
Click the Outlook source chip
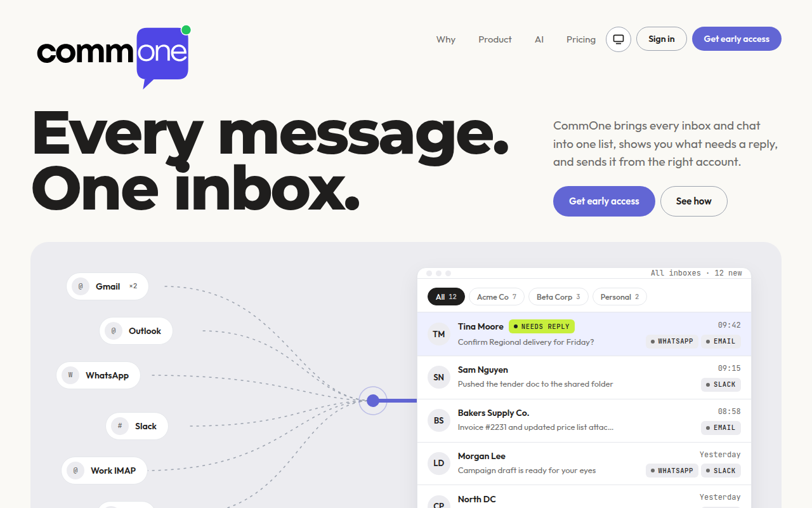point(136,331)
